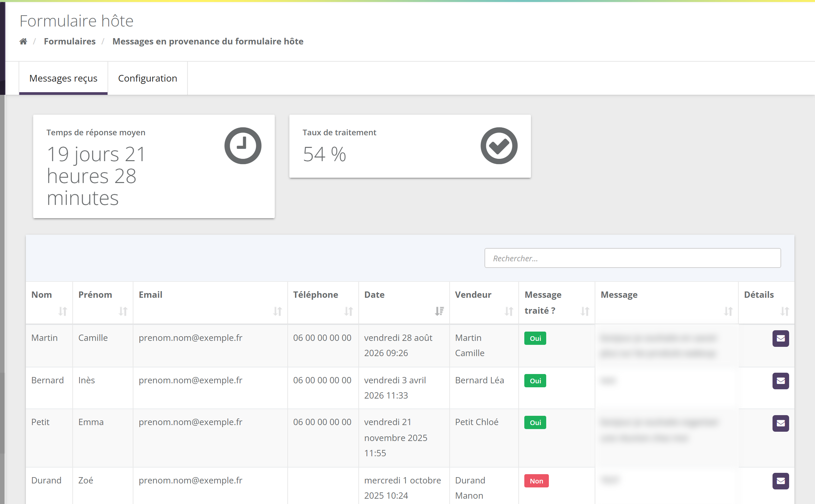Switch to the Configuration tab
The height and width of the screenshot is (504, 815).
[x=147, y=78]
